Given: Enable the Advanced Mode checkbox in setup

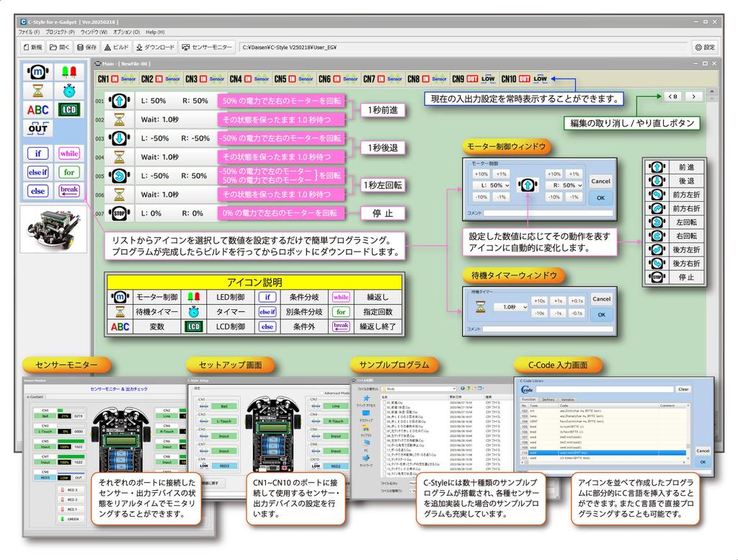Looking at the screenshot, I should [321, 392].
